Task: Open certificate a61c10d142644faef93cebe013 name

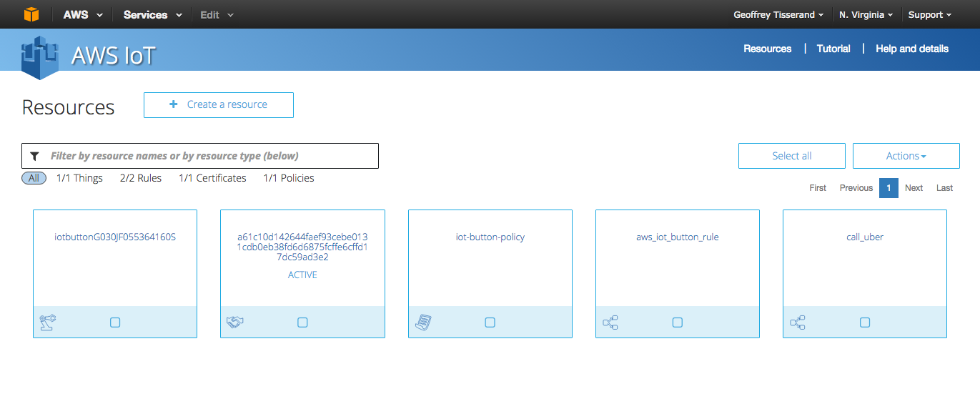Action: click(302, 247)
